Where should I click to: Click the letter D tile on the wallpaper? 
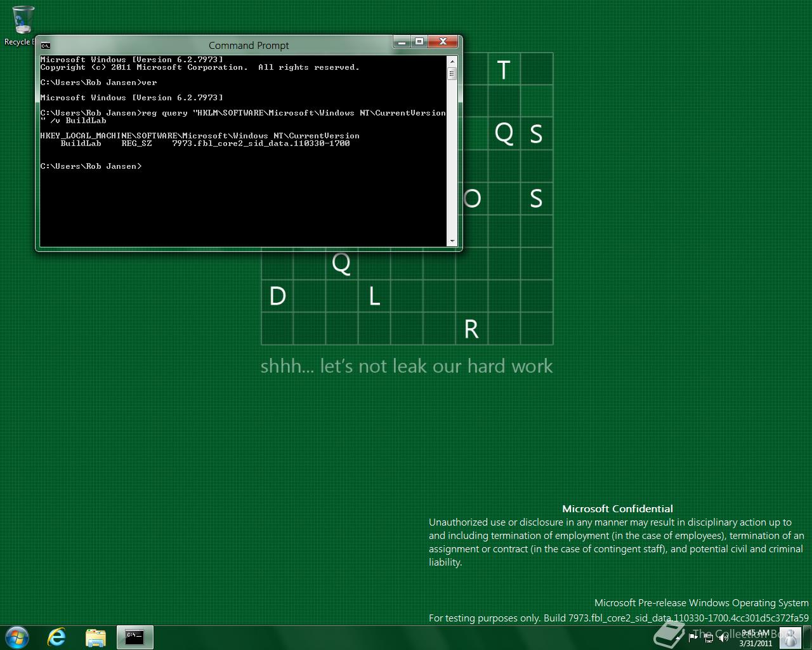[278, 296]
